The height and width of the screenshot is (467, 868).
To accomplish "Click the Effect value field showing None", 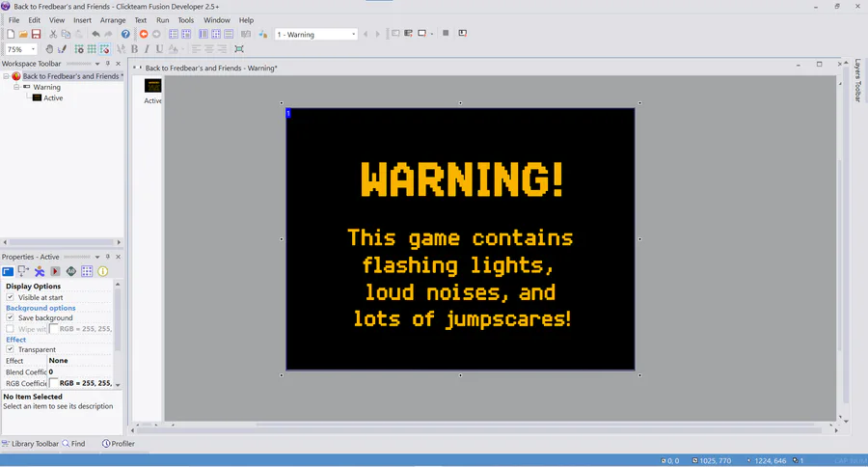I will (x=80, y=361).
